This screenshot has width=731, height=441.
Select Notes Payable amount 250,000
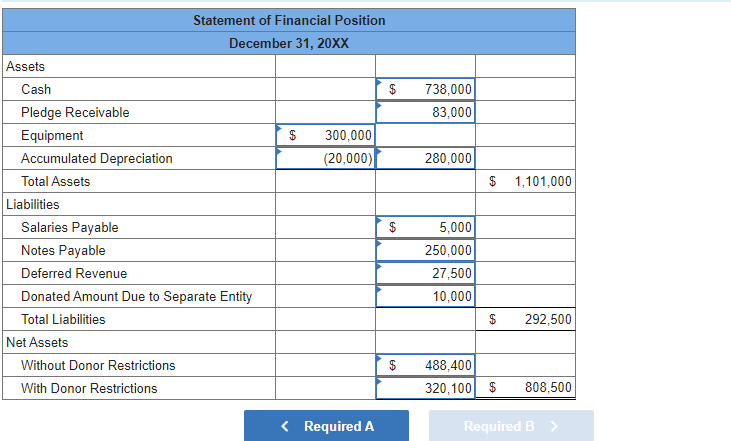(x=425, y=250)
